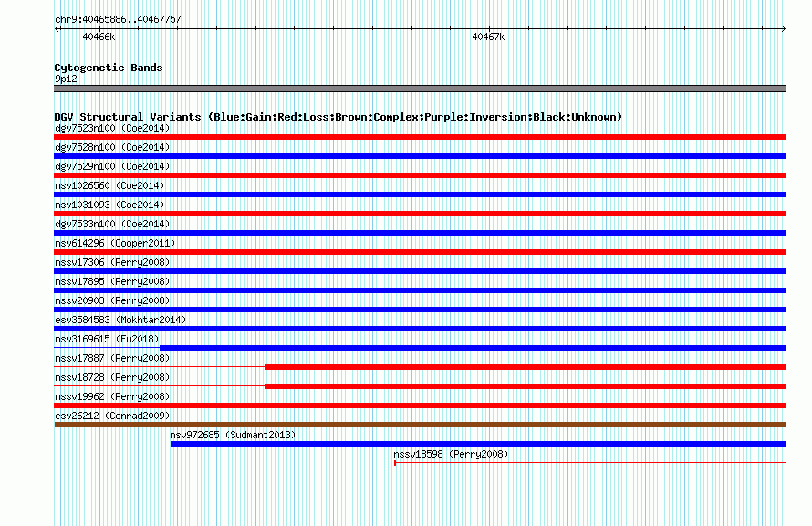Click nsv614296 (Cooper2011) label
This screenshot has width=812, height=526.
115,243
